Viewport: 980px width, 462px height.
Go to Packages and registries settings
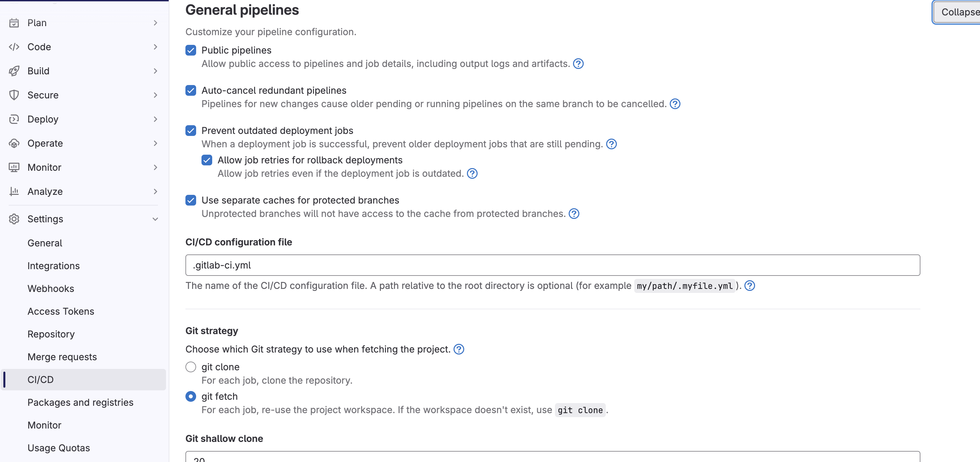[x=80, y=403]
